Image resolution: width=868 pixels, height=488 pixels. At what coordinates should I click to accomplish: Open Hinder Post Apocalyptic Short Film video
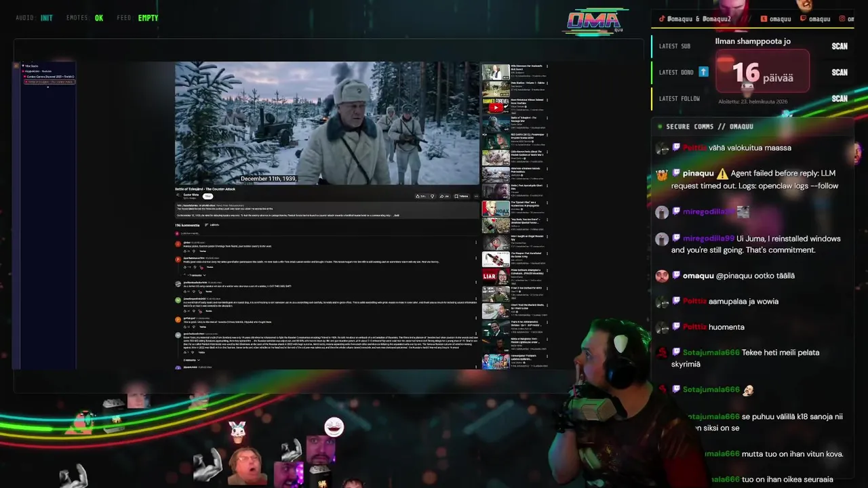pyautogui.click(x=514, y=192)
